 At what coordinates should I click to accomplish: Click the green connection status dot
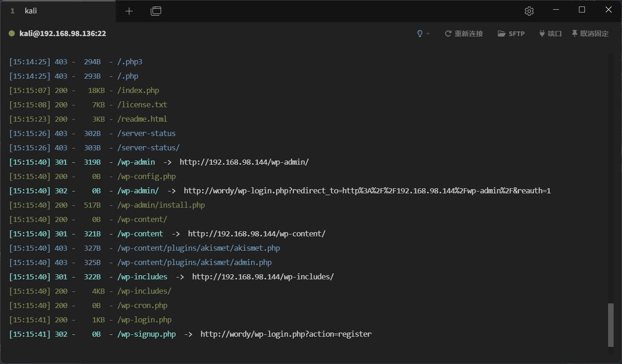(12, 33)
